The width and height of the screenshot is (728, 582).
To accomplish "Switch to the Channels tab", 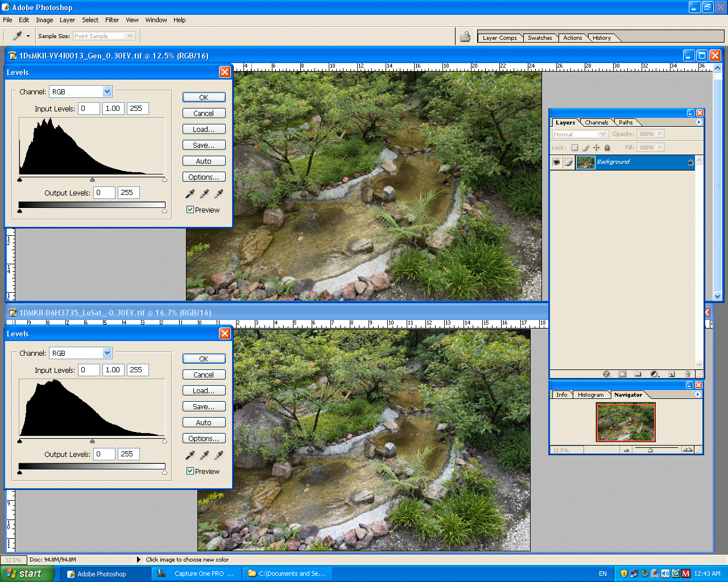I will point(596,123).
